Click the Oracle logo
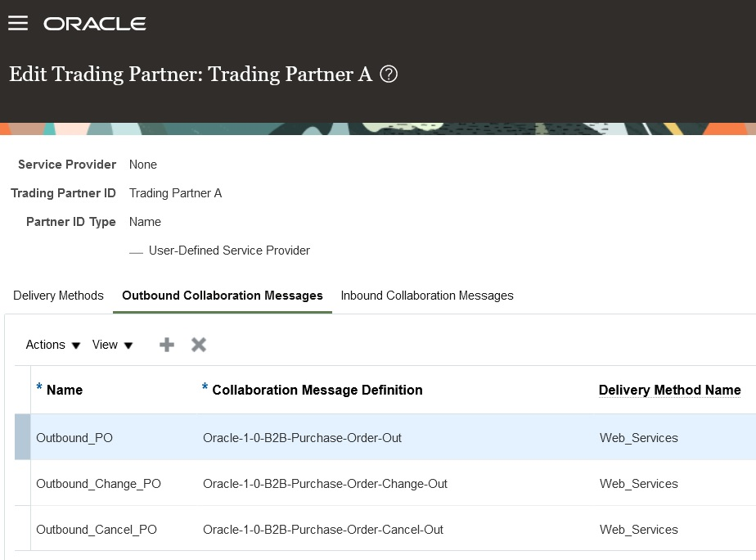The image size is (756, 560). click(95, 24)
